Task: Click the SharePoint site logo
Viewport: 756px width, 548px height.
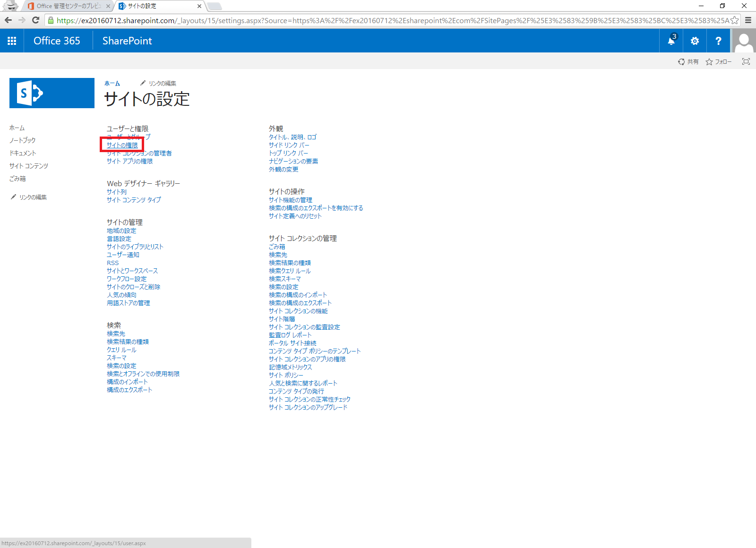Action: pyautogui.click(x=52, y=93)
